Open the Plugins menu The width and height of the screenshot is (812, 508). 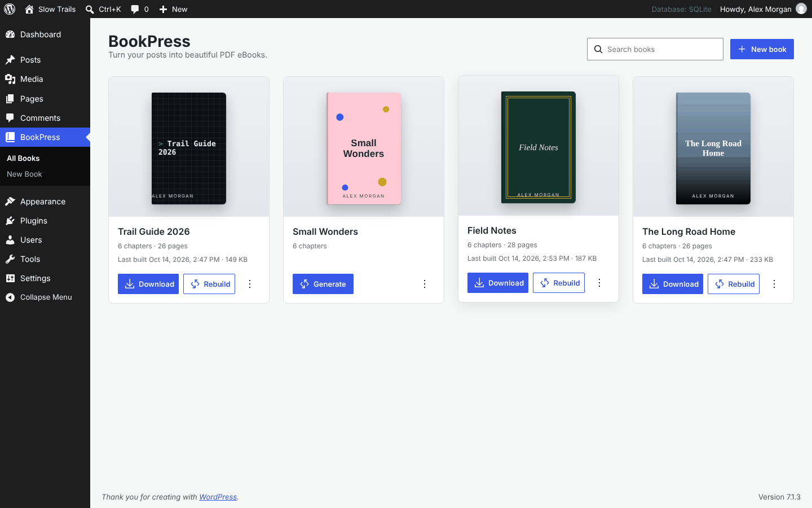(x=45, y=221)
